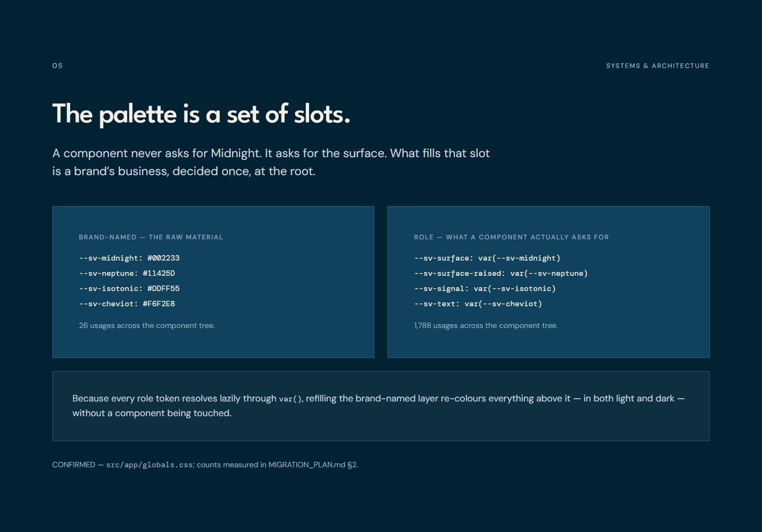The width and height of the screenshot is (762, 532).
Task: Click the "MIGRATION_PLAN.md §2" reference
Action: point(312,465)
